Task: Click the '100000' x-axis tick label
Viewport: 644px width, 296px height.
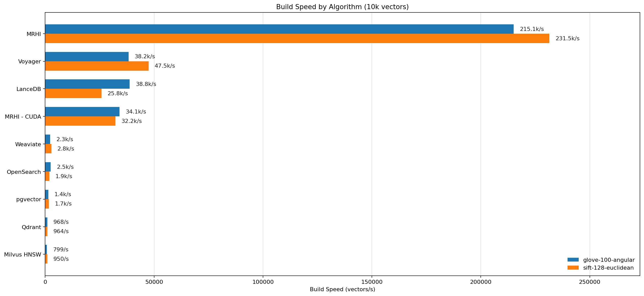Action: coord(263,282)
